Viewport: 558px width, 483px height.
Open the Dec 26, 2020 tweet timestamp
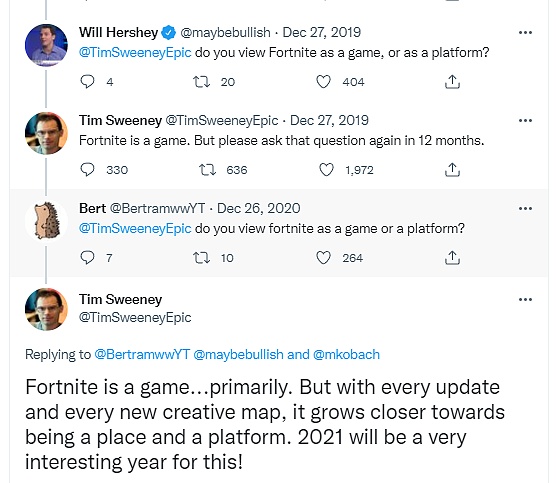258,208
